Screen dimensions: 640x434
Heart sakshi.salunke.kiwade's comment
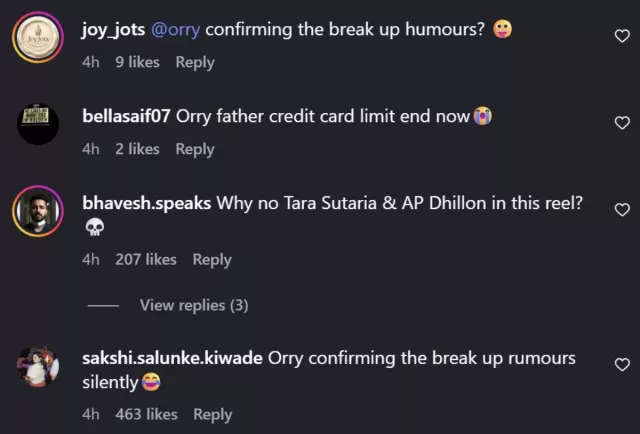pyautogui.click(x=621, y=365)
